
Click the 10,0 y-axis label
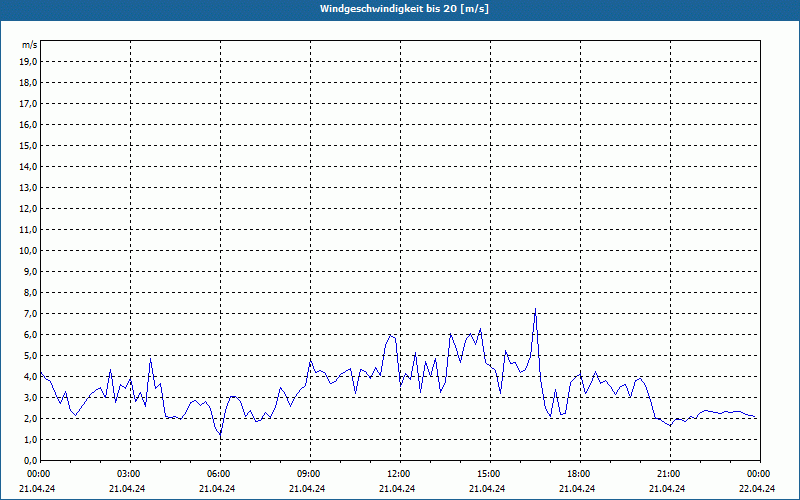[28, 251]
